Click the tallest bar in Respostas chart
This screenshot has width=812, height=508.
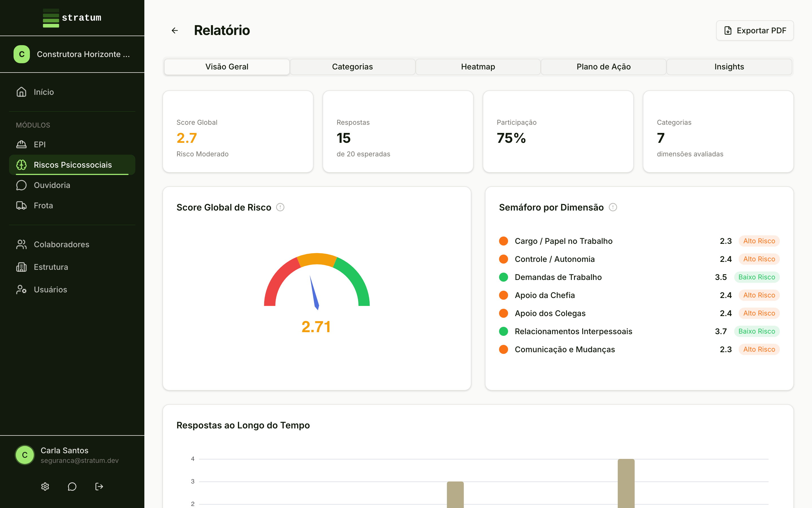[x=626, y=483]
